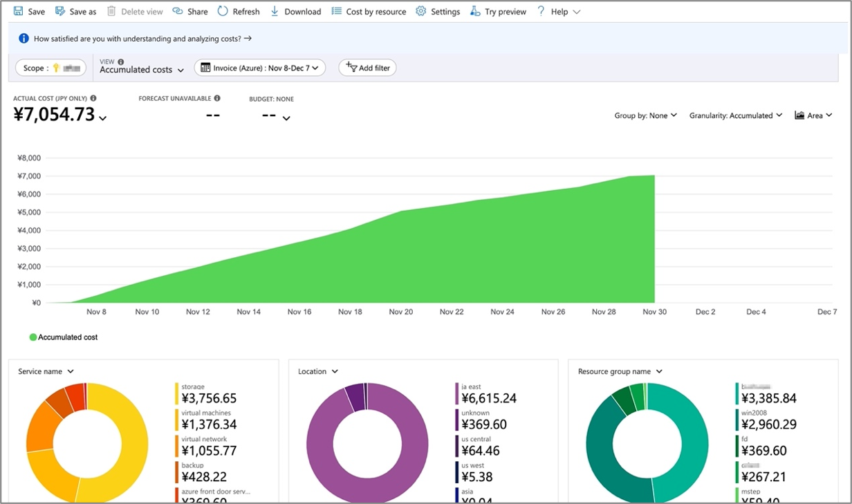Click the Resource group name donut chart
The image size is (852, 504).
647,442
